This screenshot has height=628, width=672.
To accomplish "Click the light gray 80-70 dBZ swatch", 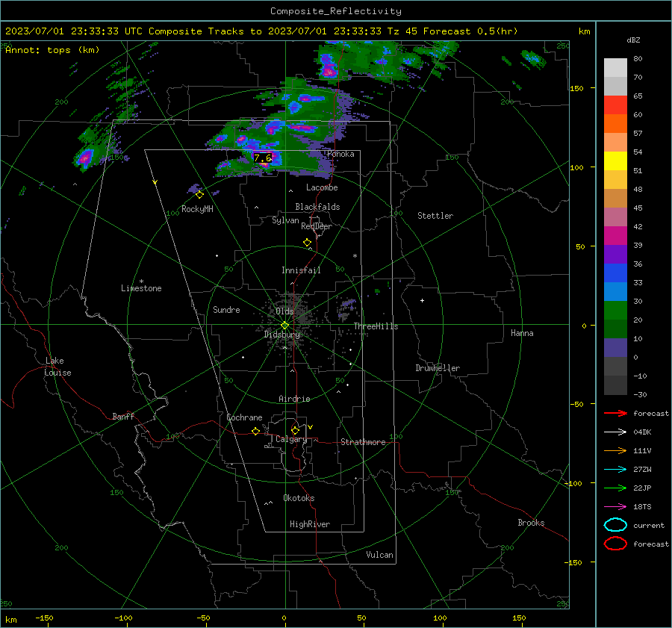I will (615, 68).
